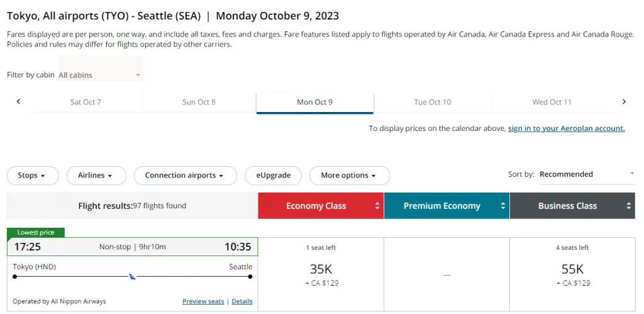Toggle Economy Class column sort arrows
The image size is (644, 314).
tap(377, 206)
